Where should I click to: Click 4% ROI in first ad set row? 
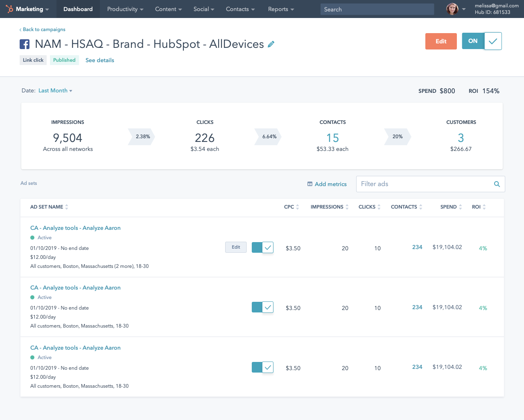point(483,248)
